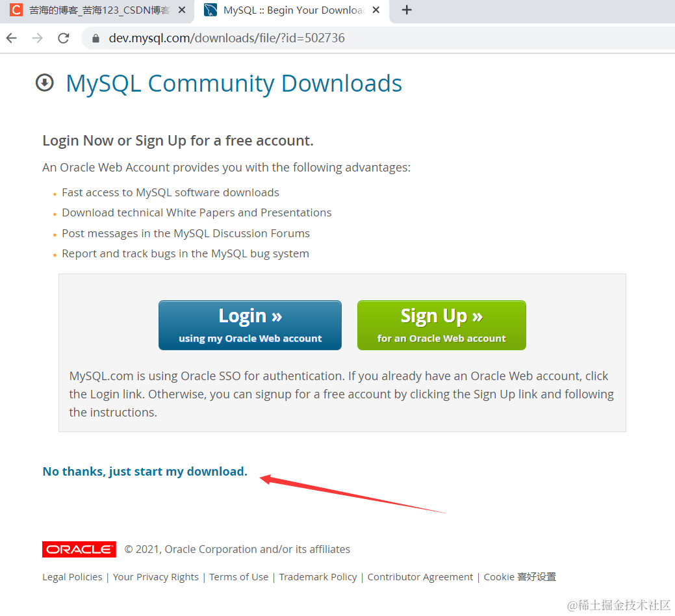Open the Legal Policies link
675x616 pixels.
[72, 577]
